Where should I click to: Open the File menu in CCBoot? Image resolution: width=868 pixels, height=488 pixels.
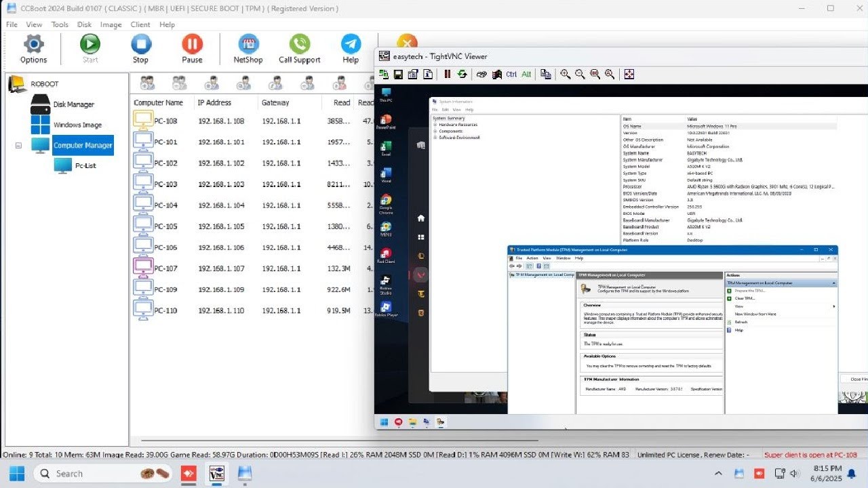click(x=12, y=24)
